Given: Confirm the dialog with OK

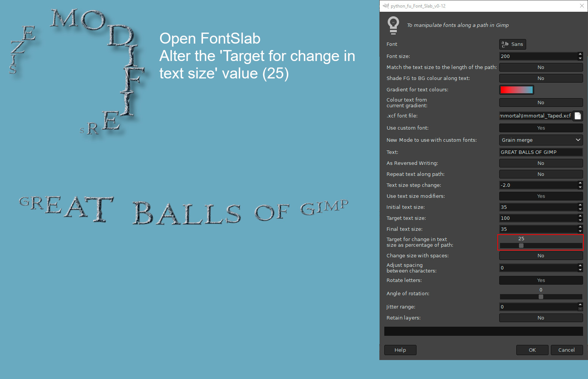Looking at the screenshot, I should (x=532, y=350).
